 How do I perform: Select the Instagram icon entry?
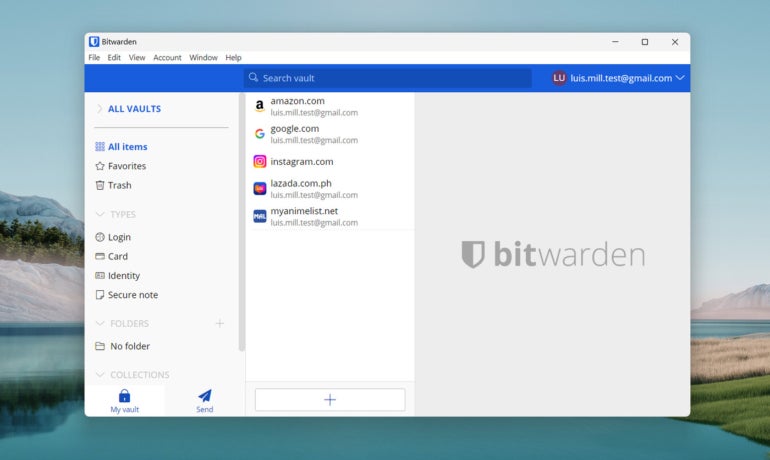tap(259, 161)
